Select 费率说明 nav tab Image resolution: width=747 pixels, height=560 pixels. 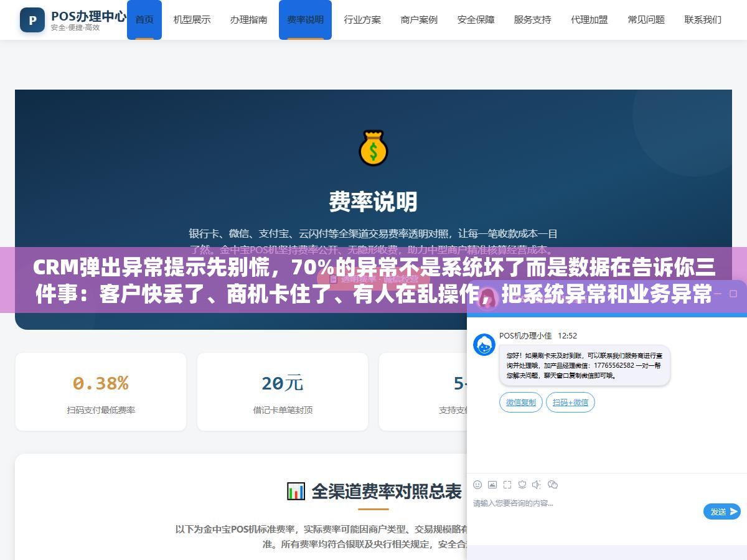[x=305, y=20]
